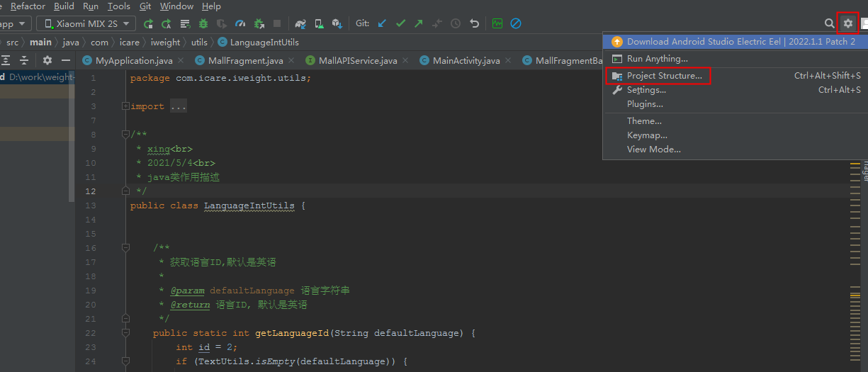Hide the project panel using minus icon
Viewport: 868px width, 372px height.
click(65, 60)
